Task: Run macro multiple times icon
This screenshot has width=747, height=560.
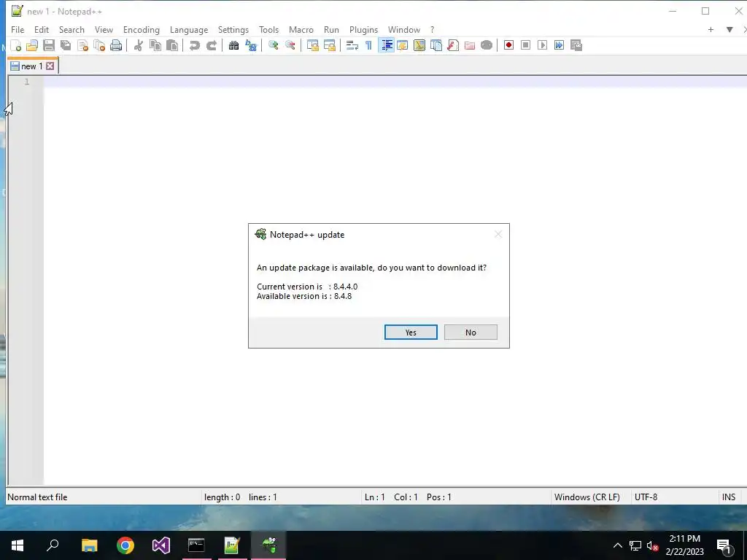Action: 559,45
